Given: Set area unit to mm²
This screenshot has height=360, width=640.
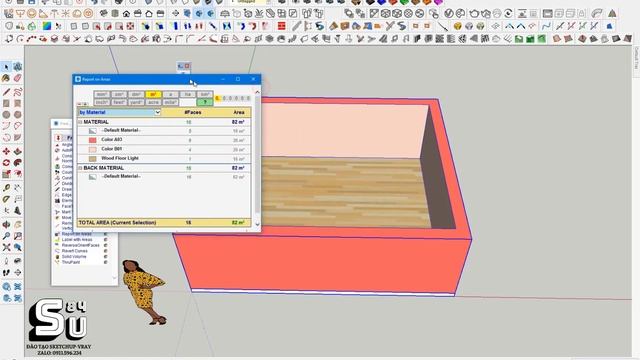Looking at the screenshot, I should click(102, 95).
